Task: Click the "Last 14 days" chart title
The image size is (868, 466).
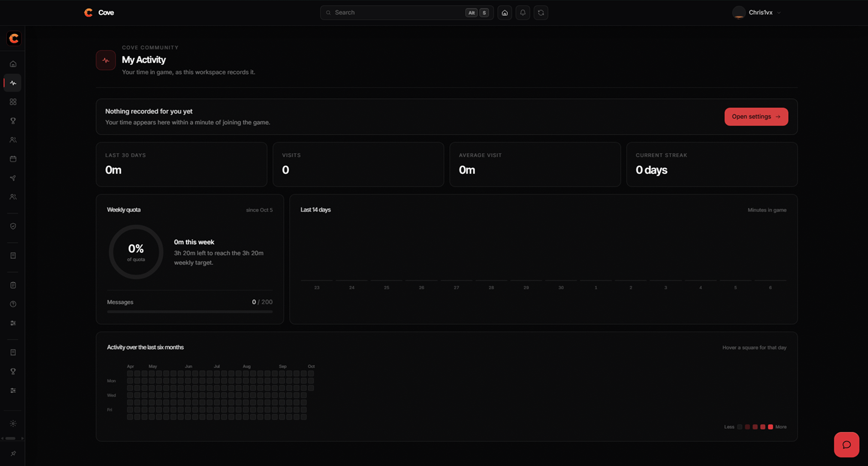Action: 315,210
